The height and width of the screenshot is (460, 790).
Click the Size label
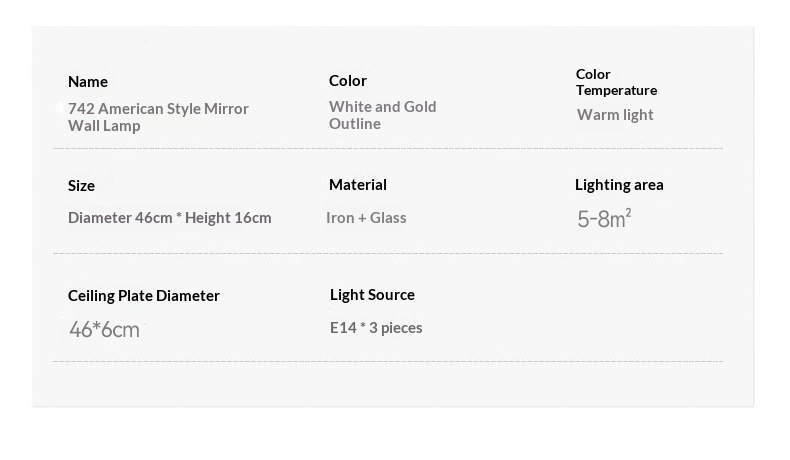82,185
